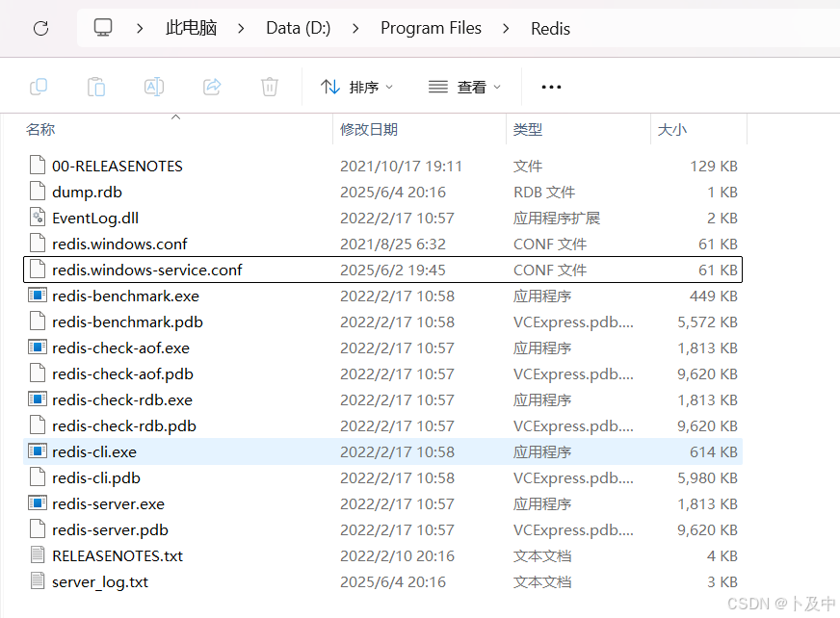
Task: Open the 查看 view dropdown
Action: (465, 87)
